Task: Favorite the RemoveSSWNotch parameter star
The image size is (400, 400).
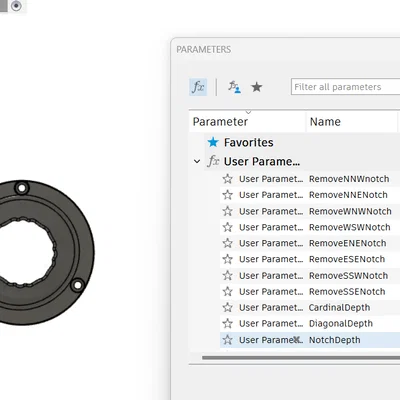Action: click(x=228, y=275)
